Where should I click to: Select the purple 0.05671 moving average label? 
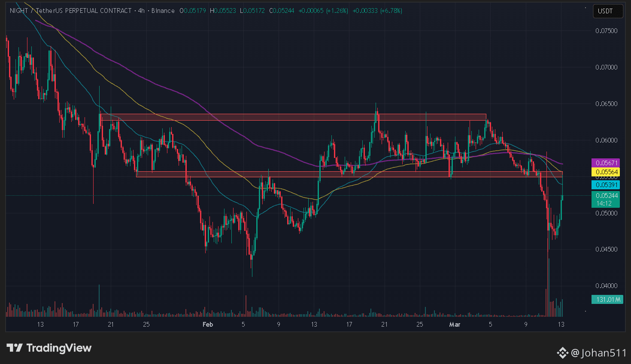606,163
